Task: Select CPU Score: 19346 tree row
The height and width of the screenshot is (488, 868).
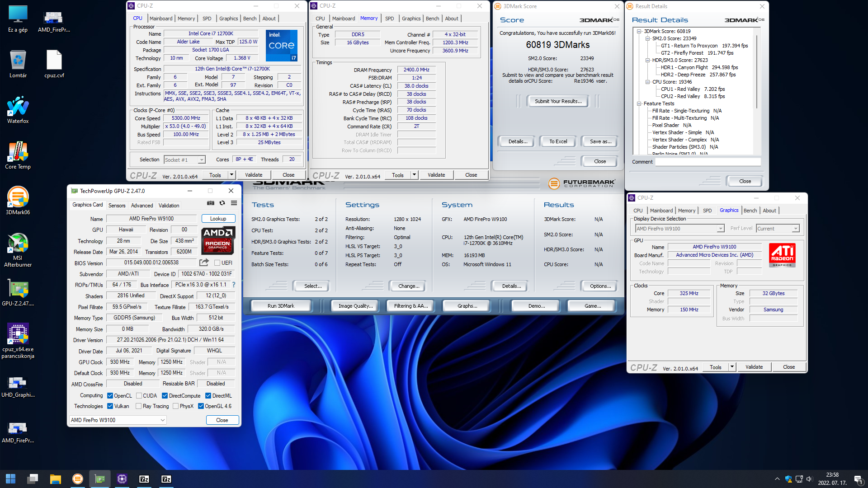Action: point(672,82)
